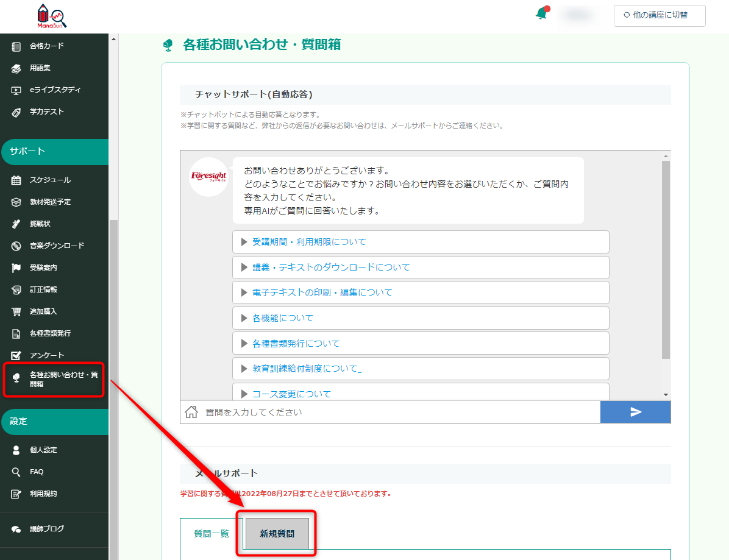Image resolution: width=729 pixels, height=560 pixels.
Task: Switch to the 新規質問 tab
Action: [277, 534]
